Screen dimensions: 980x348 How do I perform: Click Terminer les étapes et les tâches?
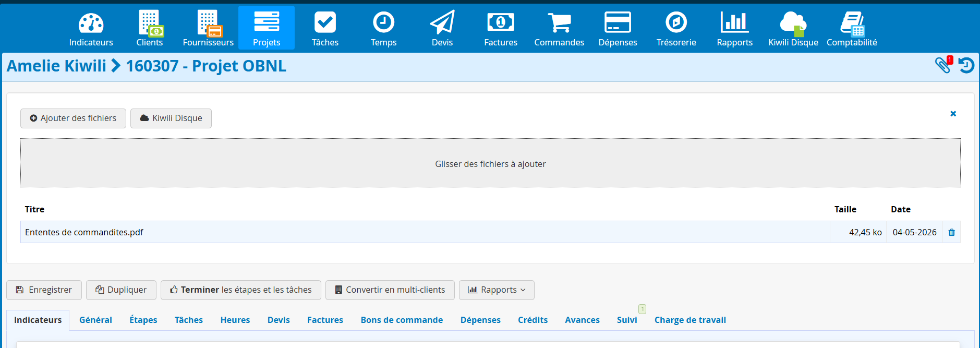pos(241,290)
